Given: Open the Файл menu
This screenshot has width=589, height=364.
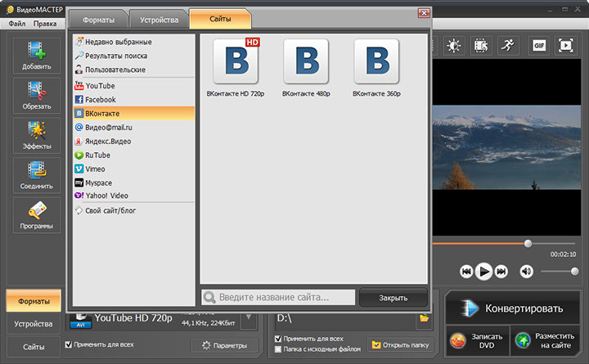Looking at the screenshot, I should click(17, 24).
